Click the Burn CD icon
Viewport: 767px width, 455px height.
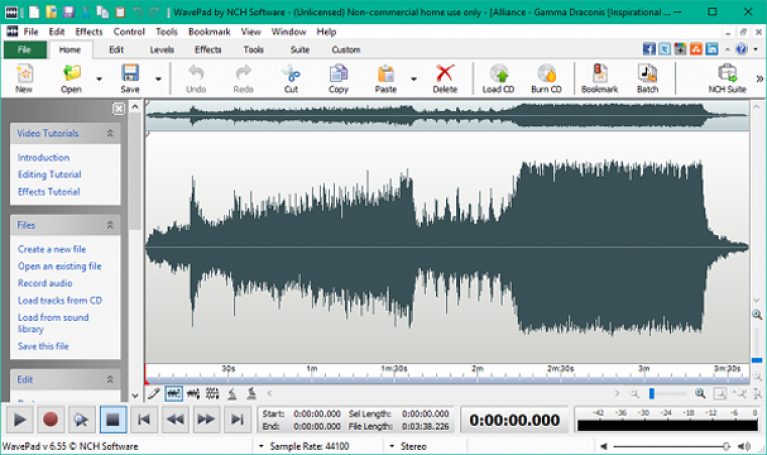(x=546, y=73)
